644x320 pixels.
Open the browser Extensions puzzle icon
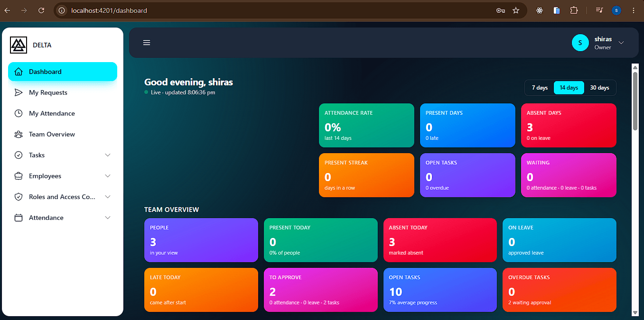[x=574, y=10]
